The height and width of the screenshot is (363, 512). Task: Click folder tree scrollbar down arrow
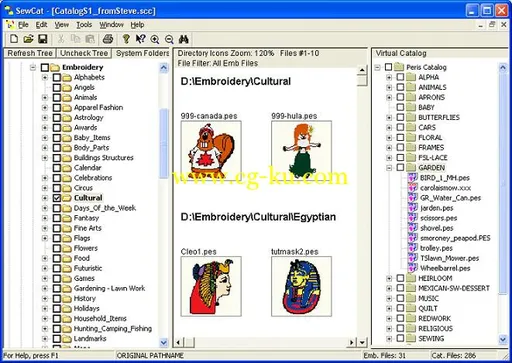click(164, 342)
